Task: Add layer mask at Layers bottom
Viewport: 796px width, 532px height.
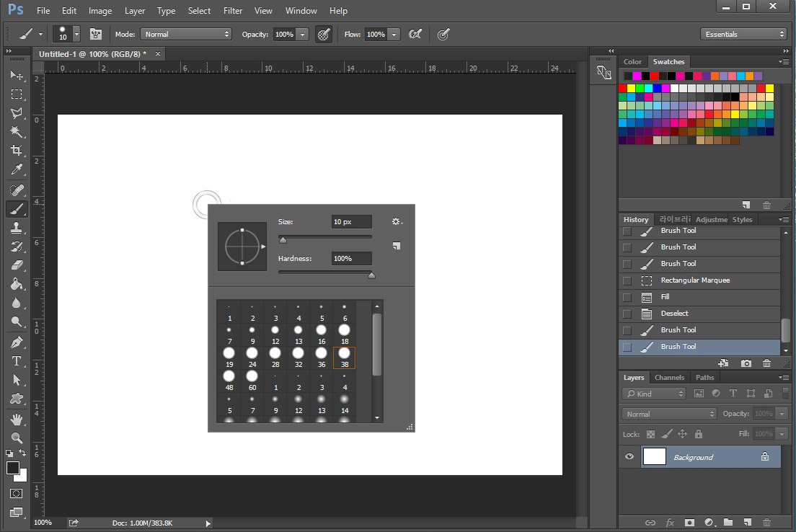Action: click(x=689, y=523)
